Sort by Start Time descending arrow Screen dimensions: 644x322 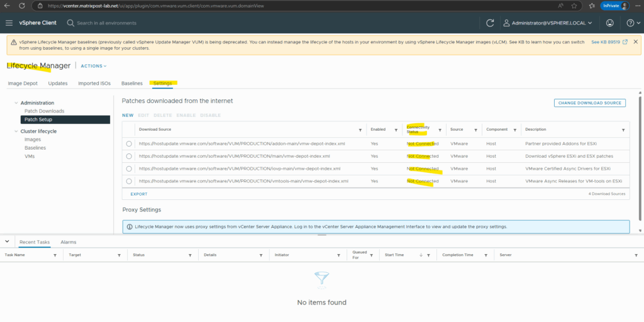tap(421, 255)
